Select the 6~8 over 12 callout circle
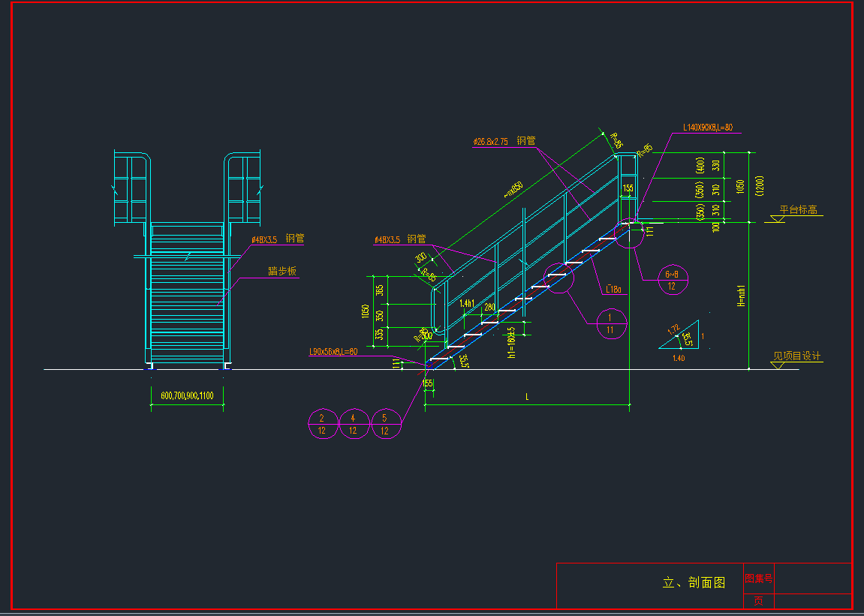864x616 pixels. coord(671,280)
